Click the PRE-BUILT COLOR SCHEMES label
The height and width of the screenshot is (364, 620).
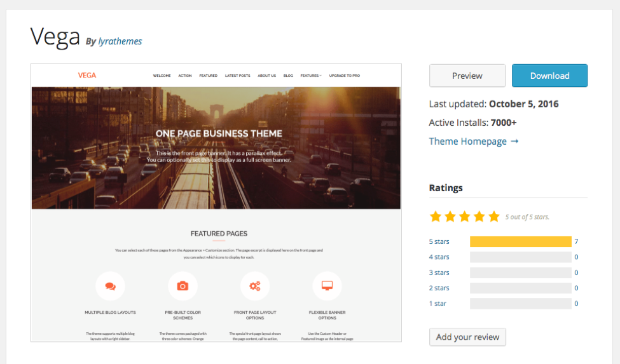point(183,315)
